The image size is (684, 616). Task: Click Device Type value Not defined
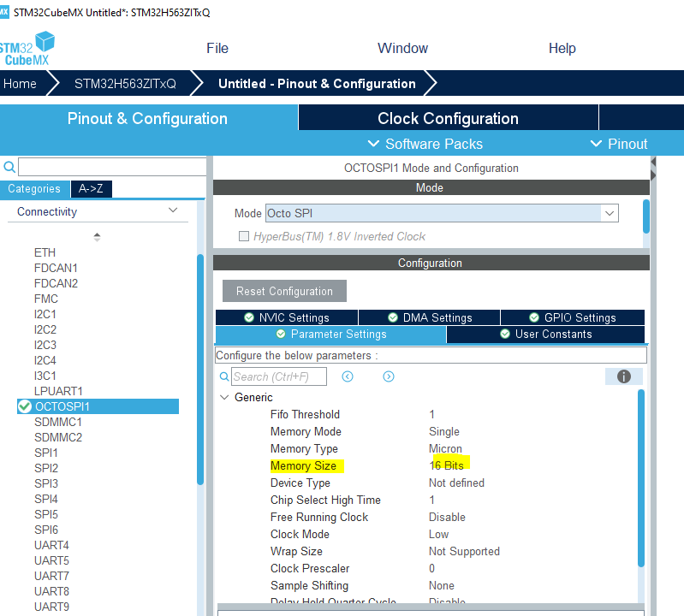point(456,483)
